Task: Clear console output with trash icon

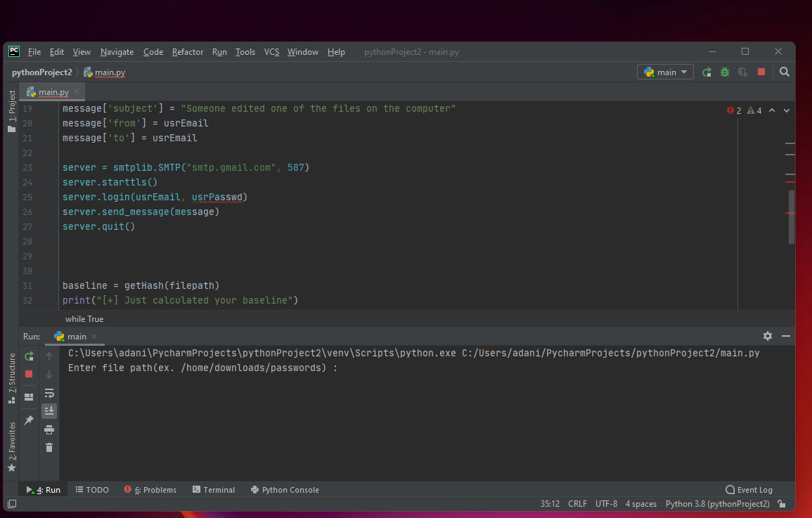Action: (x=49, y=447)
